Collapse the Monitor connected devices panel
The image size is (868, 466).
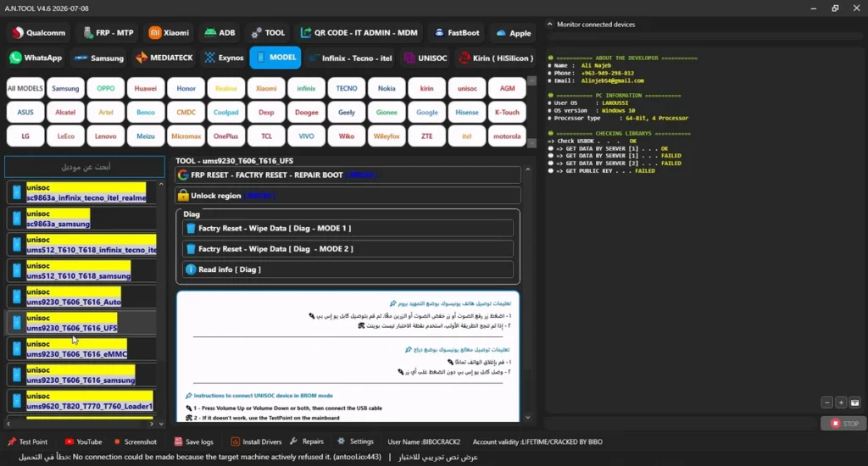549,25
